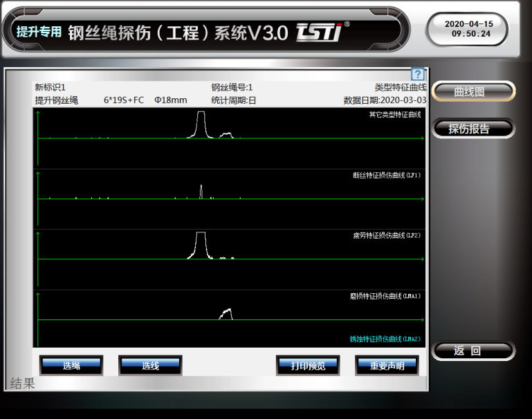The image size is (532, 419).
Task: Switch to the 探伤报告 report view
Action: click(x=473, y=129)
